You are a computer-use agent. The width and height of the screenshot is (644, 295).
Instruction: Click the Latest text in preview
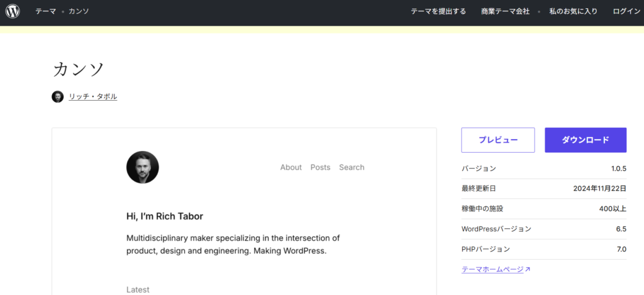pos(138,290)
